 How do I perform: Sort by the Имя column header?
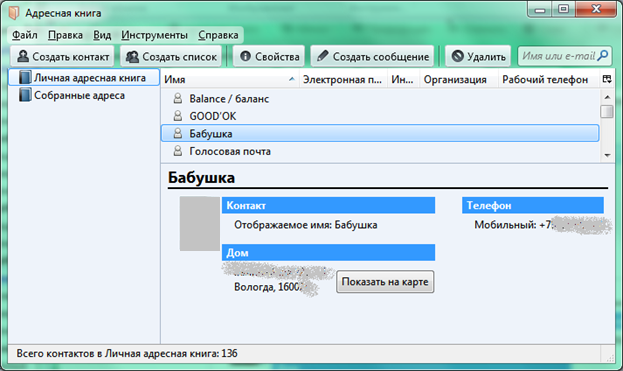[230, 79]
